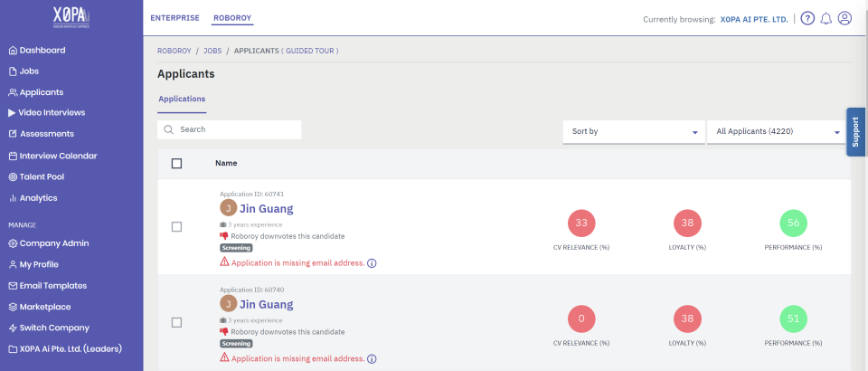The width and height of the screenshot is (868, 371).
Task: Click the Support side button
Action: point(856,132)
